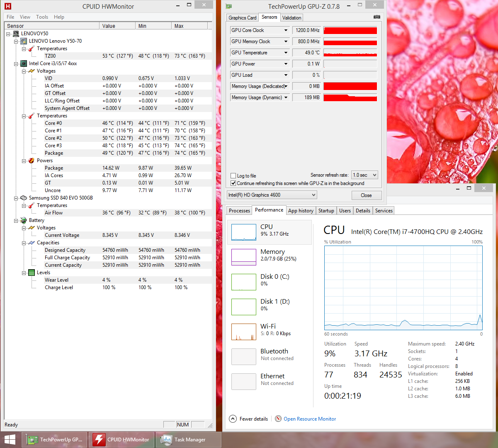498x448 pixels.
Task: Enable the Log to file checkbox
Action: coord(233,176)
